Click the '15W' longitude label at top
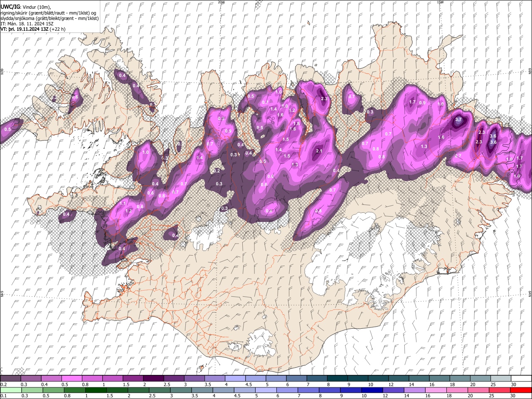Image resolution: width=532 pixels, height=399 pixels. [x=440, y=2]
